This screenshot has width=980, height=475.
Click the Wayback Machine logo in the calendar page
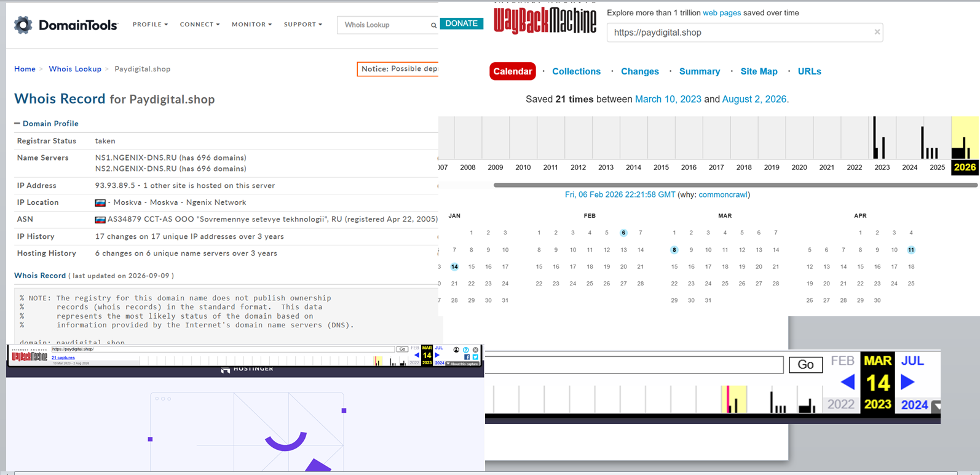pos(545,19)
